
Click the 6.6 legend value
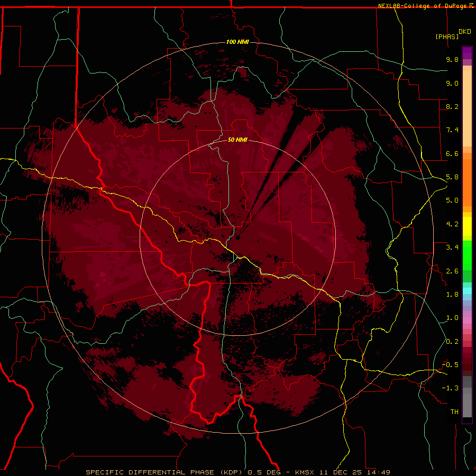pyautogui.click(x=452, y=153)
